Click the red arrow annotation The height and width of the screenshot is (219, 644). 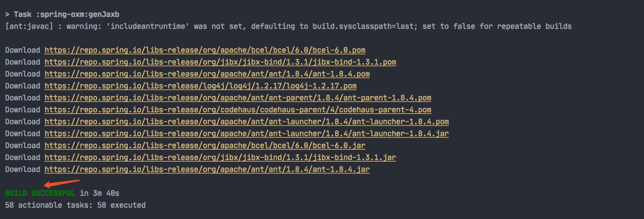pos(62,184)
